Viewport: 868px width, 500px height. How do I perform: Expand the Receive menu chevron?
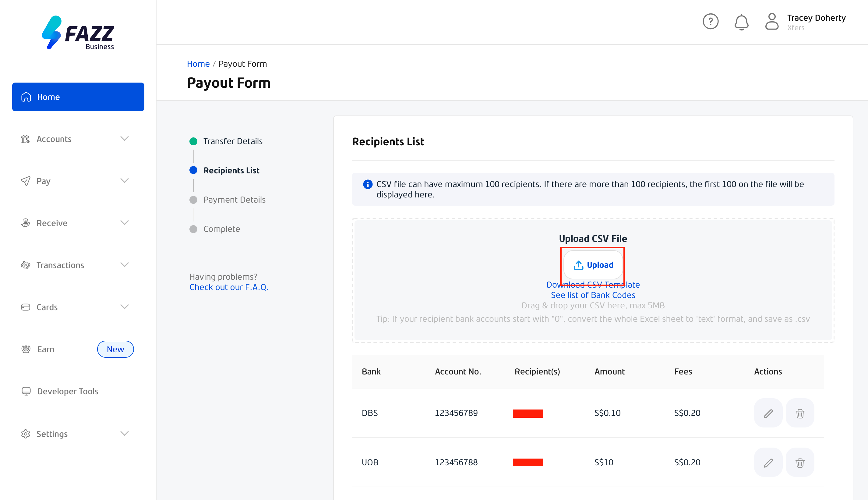125,223
